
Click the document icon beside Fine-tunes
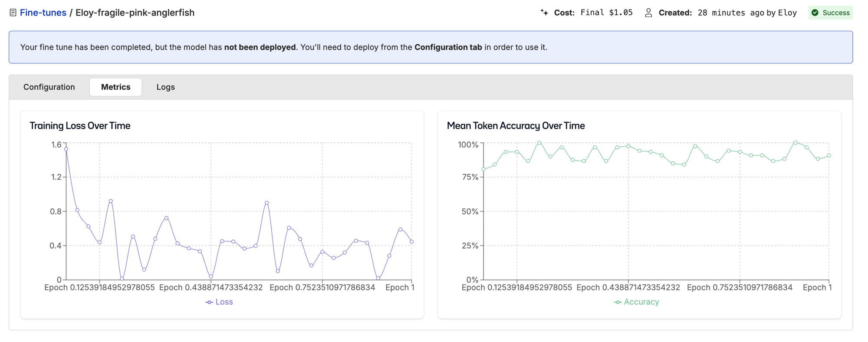coord(13,13)
